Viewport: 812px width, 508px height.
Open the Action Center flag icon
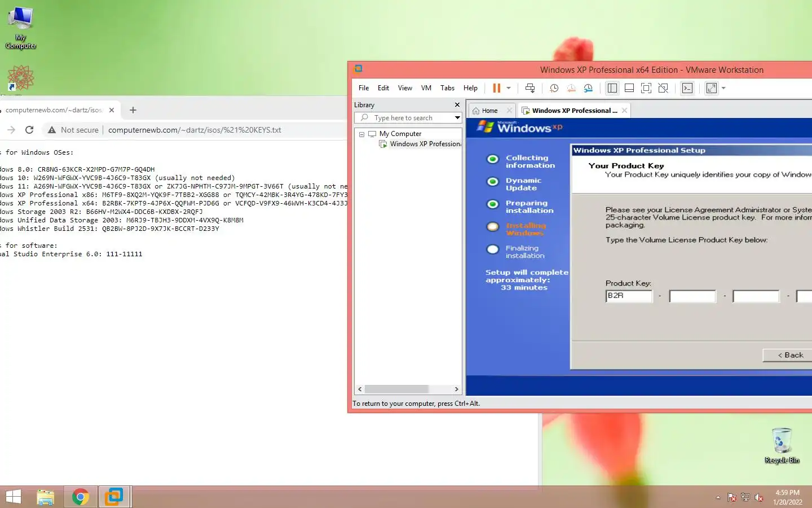point(732,497)
